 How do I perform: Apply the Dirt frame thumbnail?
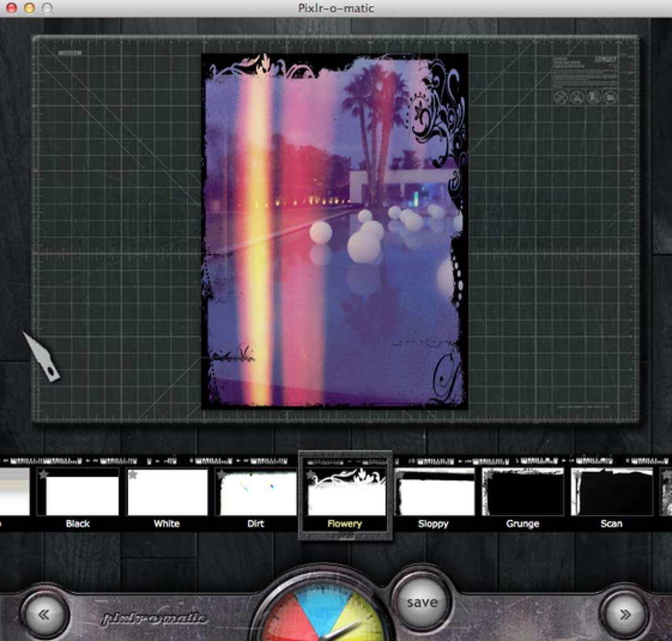(x=256, y=491)
